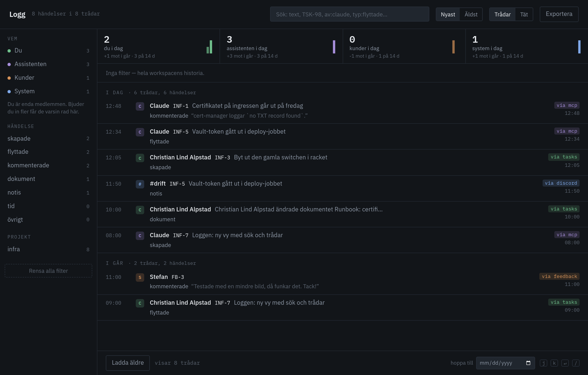This screenshot has width=588, height=375.
Task: Click Claude avatar icon in 12:48 row
Action: 140,106
